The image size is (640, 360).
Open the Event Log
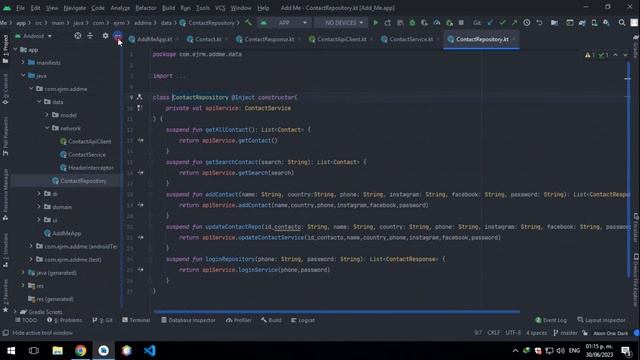click(551, 320)
